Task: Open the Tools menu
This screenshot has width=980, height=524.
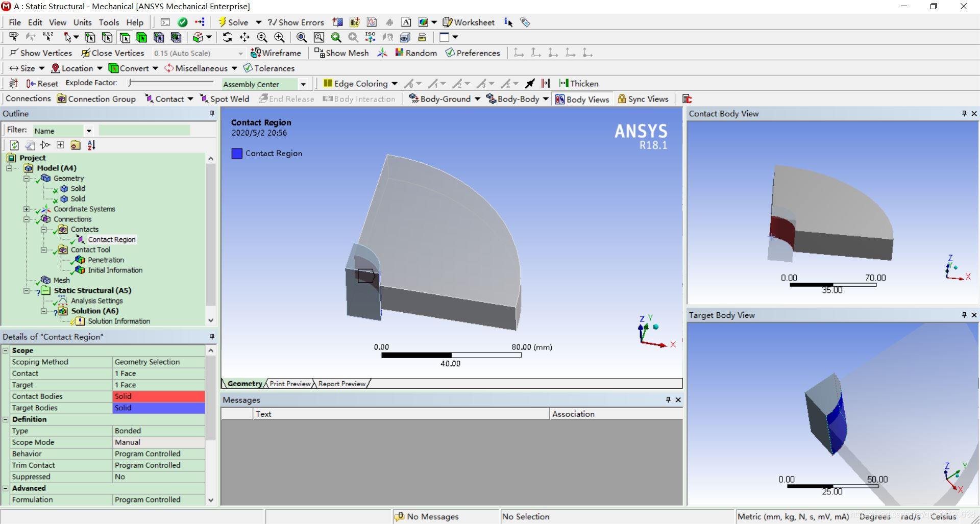Action: pos(109,22)
